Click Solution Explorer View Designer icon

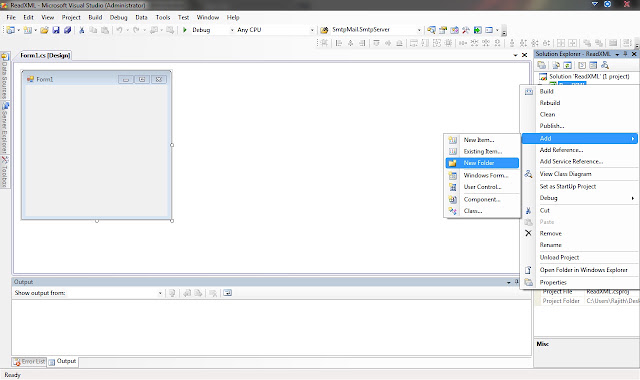point(593,65)
